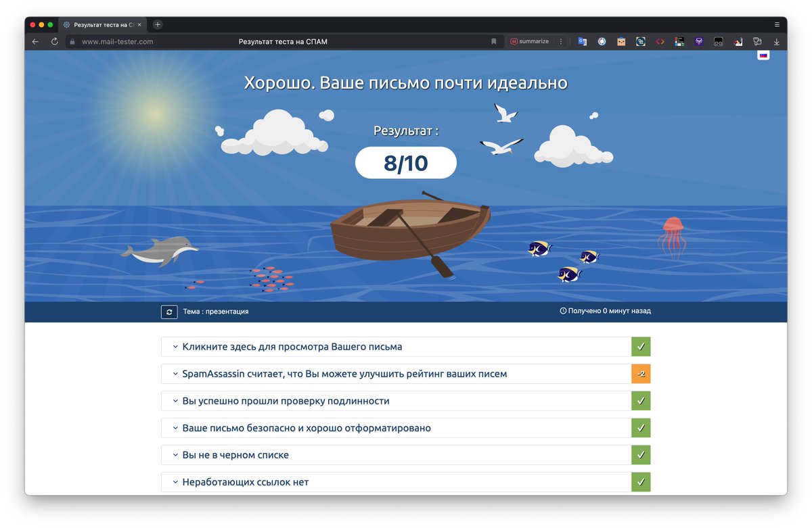Open the red code-brackets extension icon
This screenshot has height=528, width=812.
point(660,41)
